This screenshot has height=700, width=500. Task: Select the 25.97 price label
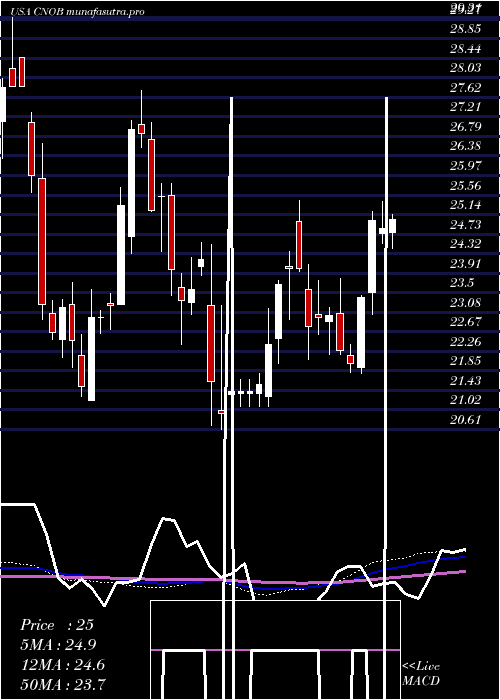(x=466, y=166)
